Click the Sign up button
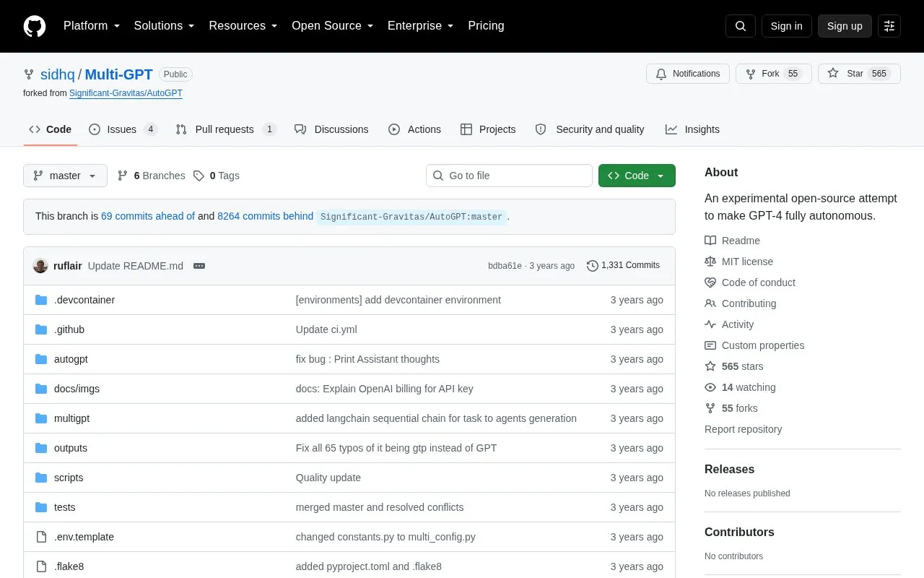924x578 pixels. click(845, 26)
